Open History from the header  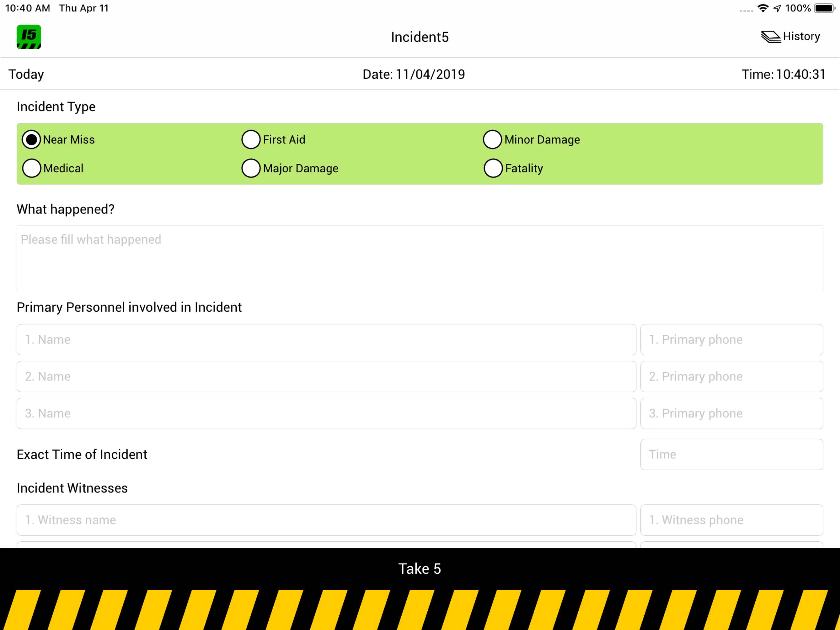click(x=801, y=37)
